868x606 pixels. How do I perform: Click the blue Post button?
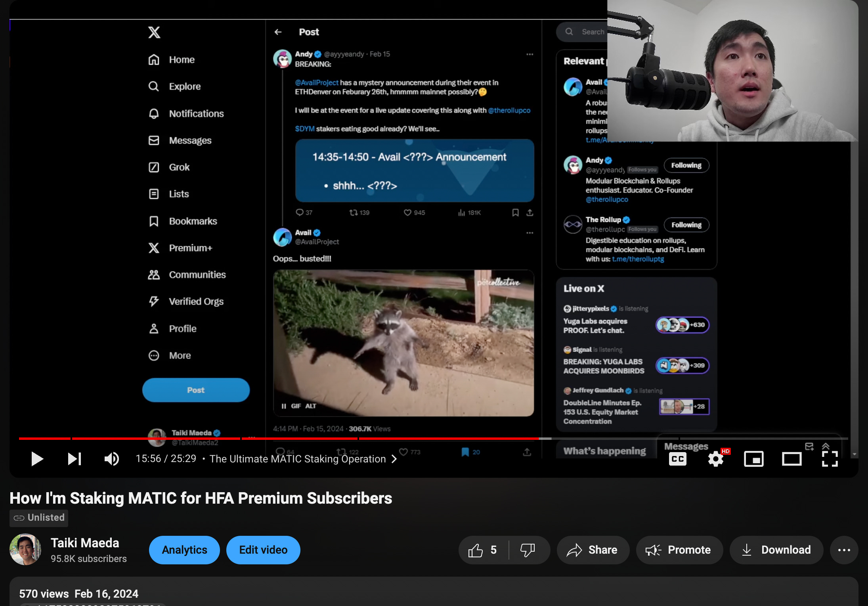(x=196, y=390)
